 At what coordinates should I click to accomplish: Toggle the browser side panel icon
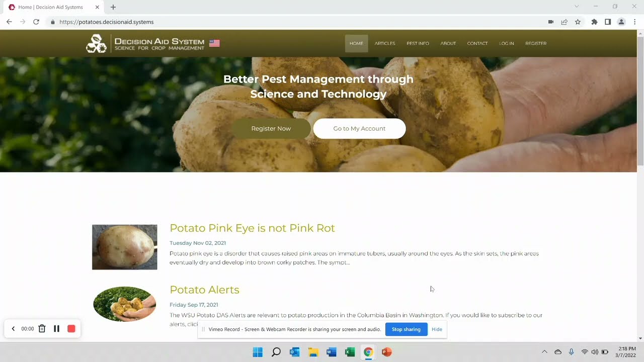click(x=608, y=22)
